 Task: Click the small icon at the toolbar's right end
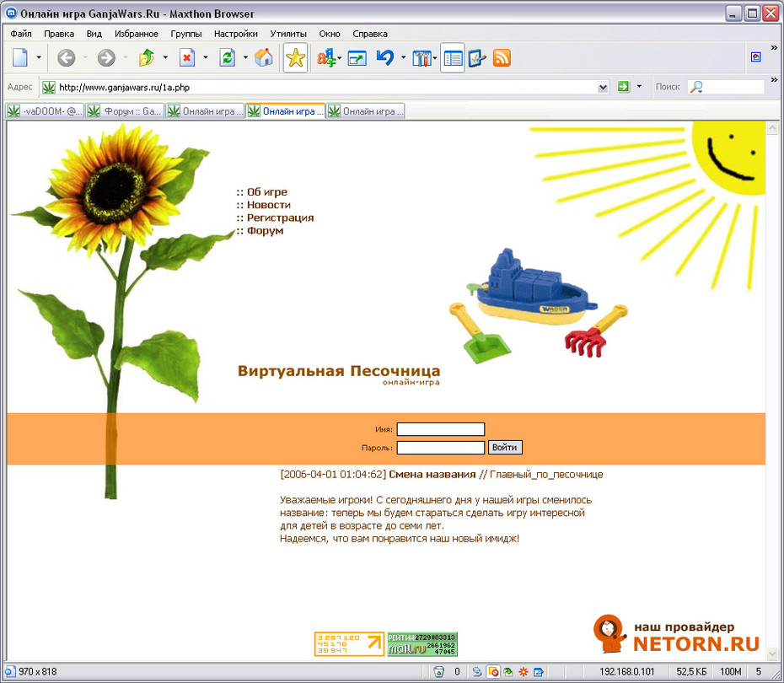(756, 57)
